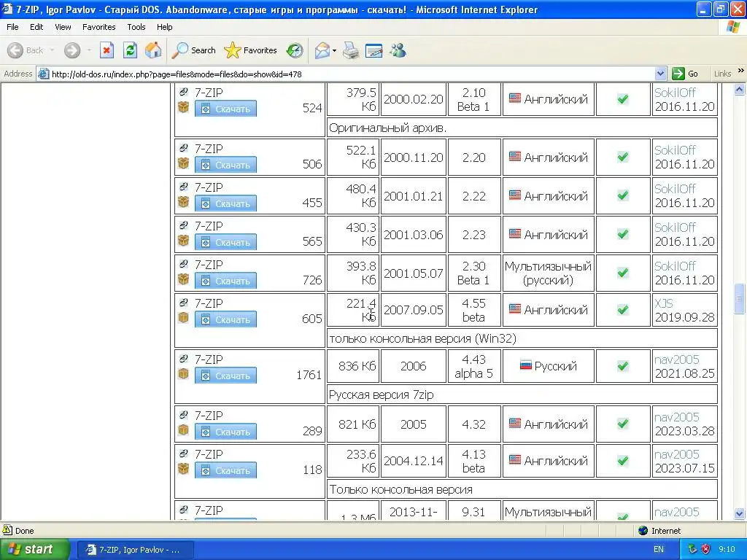Download 7-ZIP version 4.55 beta
This screenshot has height=560, width=747.
pyautogui.click(x=225, y=319)
